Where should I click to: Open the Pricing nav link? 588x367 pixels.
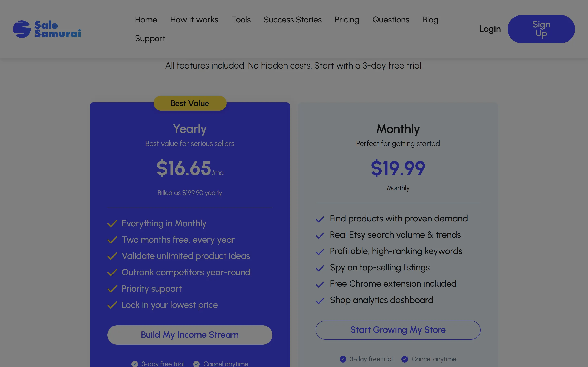(347, 20)
